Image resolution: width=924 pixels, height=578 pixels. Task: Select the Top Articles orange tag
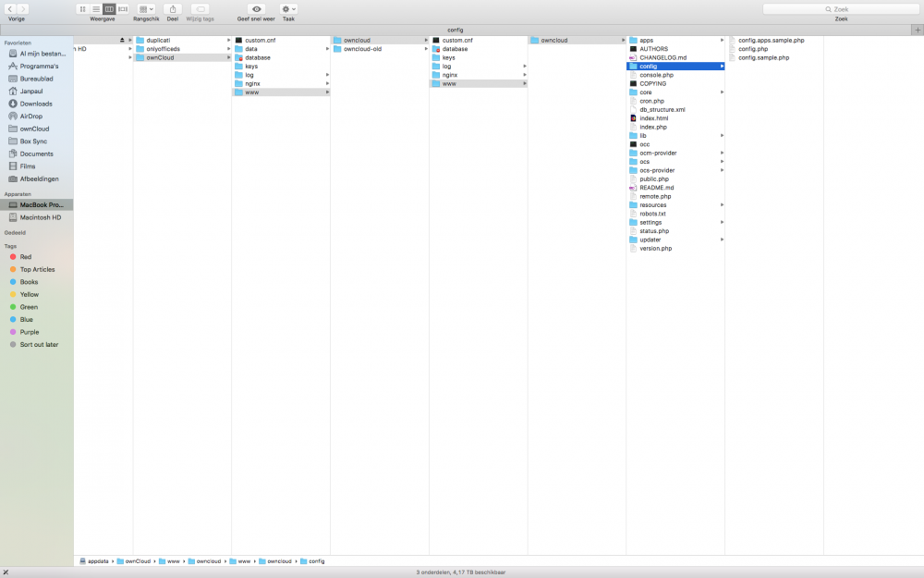37,269
